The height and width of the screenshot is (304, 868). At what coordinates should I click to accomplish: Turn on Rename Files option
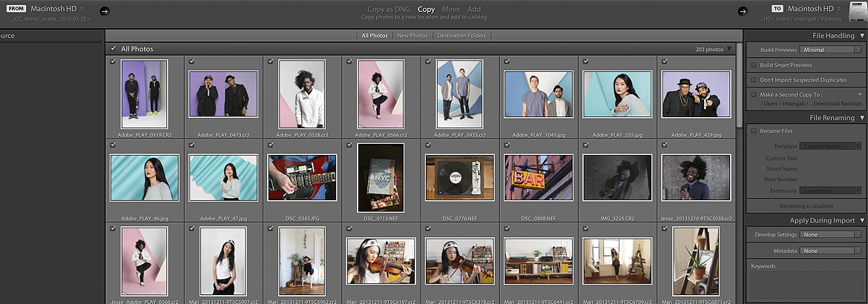[754, 130]
